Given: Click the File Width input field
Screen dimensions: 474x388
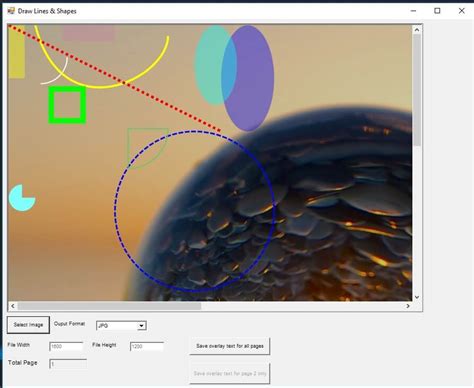Looking at the screenshot, I should (66, 347).
